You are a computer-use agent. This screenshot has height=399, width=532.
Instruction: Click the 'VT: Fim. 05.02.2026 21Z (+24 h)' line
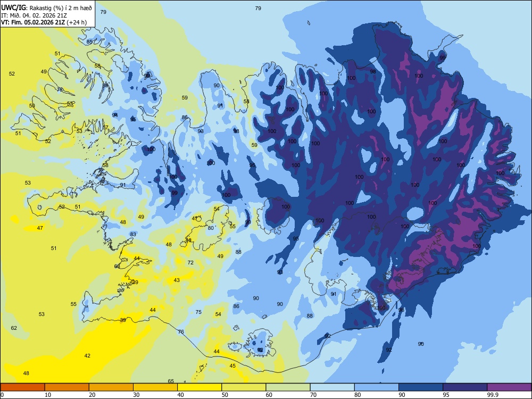coord(44,22)
